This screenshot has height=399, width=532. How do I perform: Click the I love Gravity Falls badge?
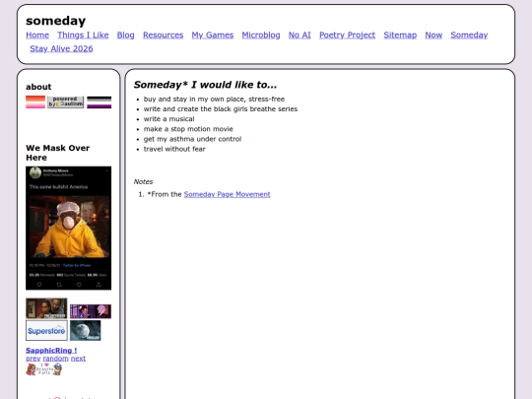pyautogui.click(x=44, y=369)
